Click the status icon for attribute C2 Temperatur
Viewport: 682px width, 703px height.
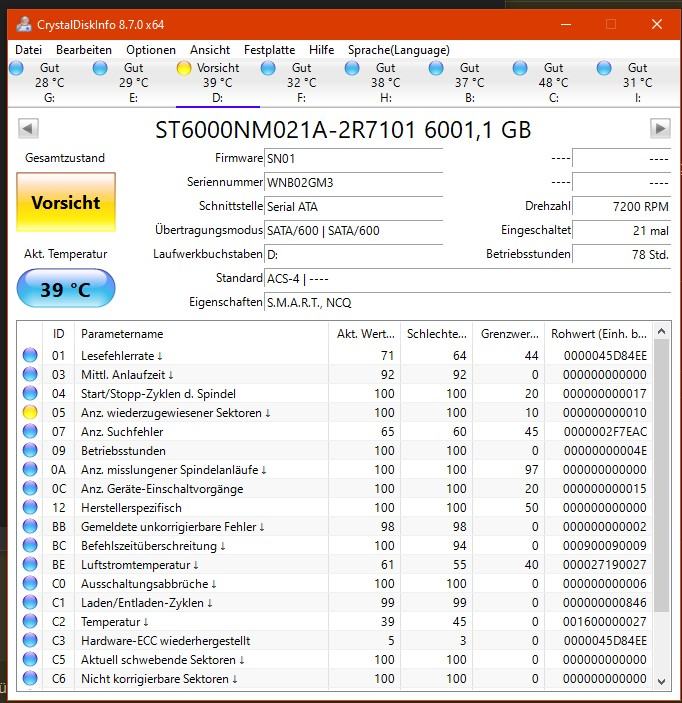30,621
